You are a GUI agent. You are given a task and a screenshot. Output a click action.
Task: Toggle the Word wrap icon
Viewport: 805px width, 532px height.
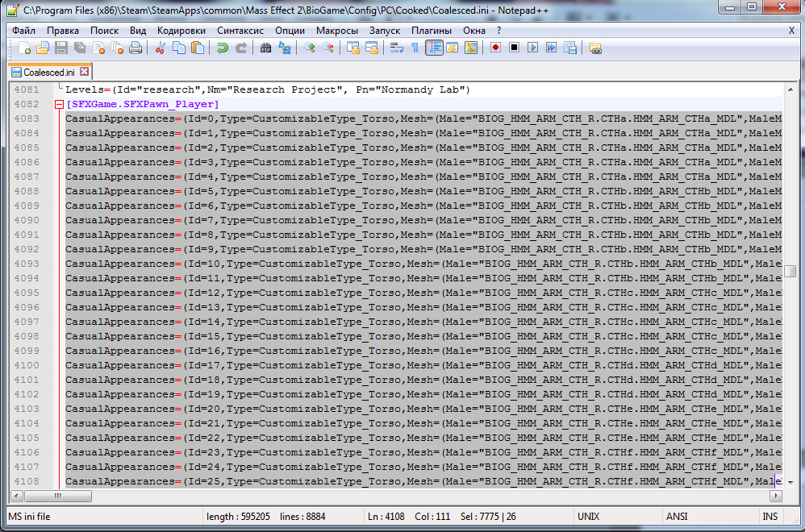click(x=396, y=48)
